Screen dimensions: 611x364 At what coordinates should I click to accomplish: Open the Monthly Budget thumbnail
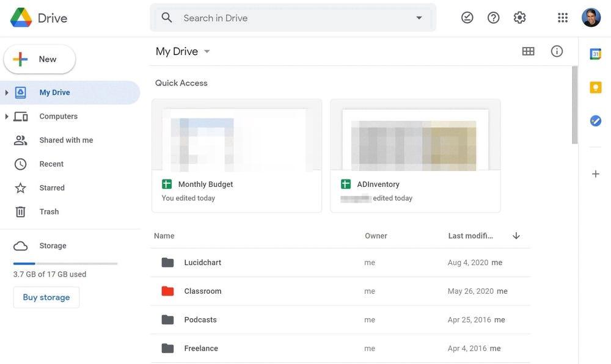coord(236,135)
